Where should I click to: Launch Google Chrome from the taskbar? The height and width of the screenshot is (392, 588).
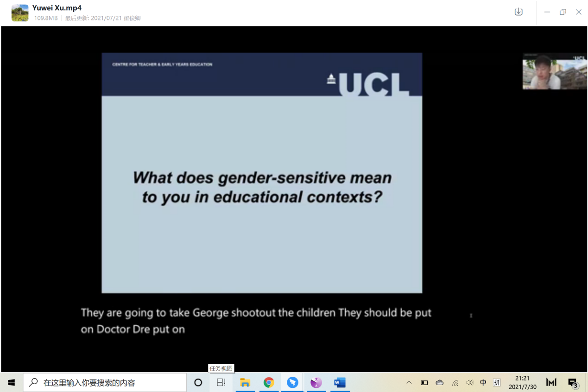point(269,383)
